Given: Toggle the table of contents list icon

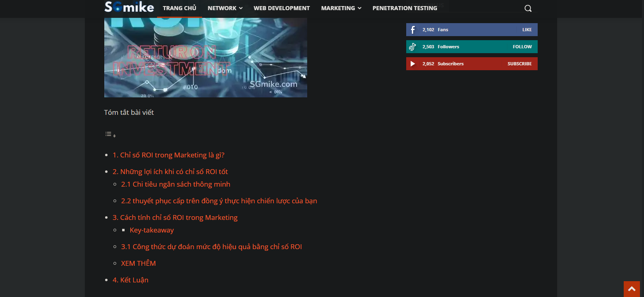Looking at the screenshot, I should coord(110,134).
